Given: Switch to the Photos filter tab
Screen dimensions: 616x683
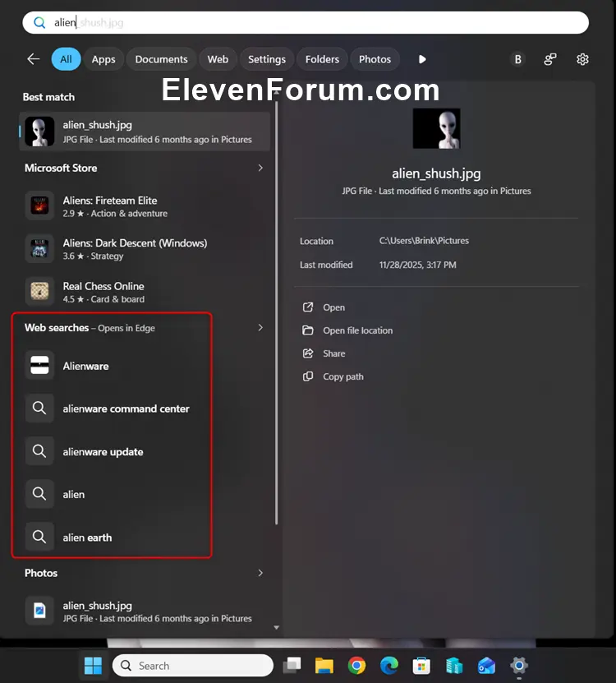Looking at the screenshot, I should click(x=375, y=59).
